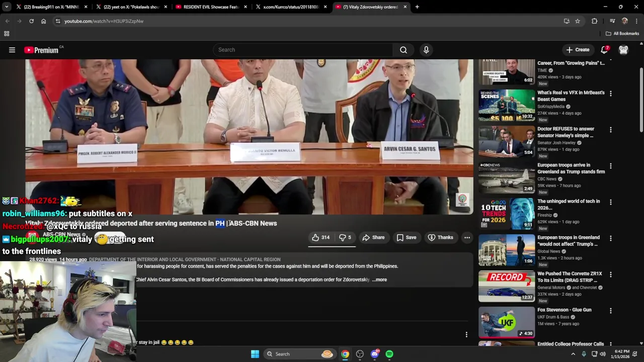Image resolution: width=644 pixels, height=362 pixels.
Task: Click the Windows taskbar Search box
Action: point(300,354)
